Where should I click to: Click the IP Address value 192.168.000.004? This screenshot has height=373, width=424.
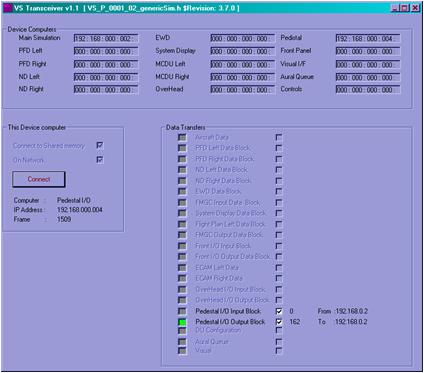pyautogui.click(x=80, y=210)
